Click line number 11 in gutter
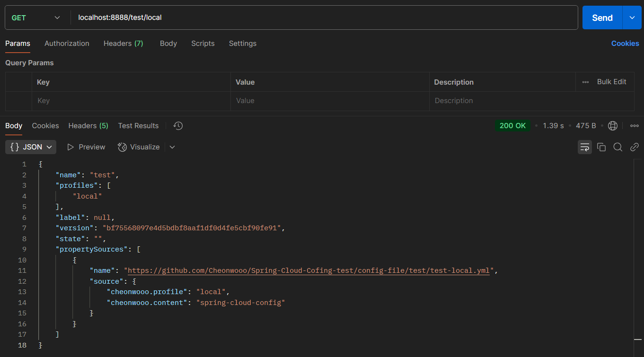This screenshot has height=357, width=644. coord(22,271)
